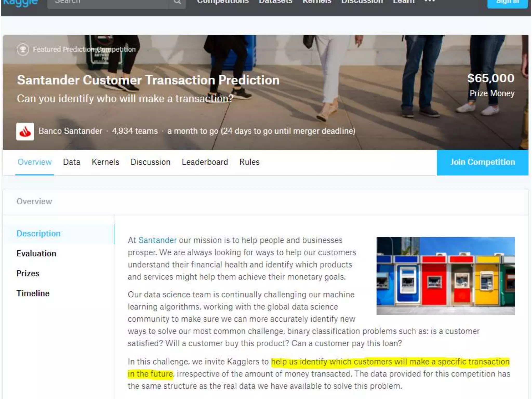Switch to the Kernels tab
Image resolution: width=532 pixels, height=399 pixels.
pos(105,162)
